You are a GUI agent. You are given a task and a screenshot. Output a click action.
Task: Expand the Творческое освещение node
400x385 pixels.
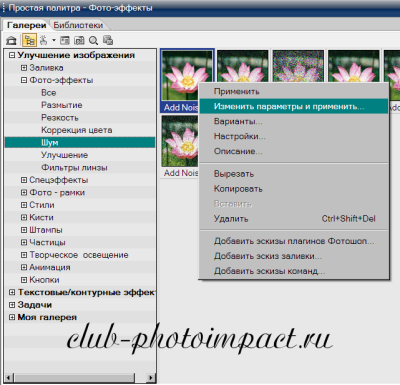24,255
